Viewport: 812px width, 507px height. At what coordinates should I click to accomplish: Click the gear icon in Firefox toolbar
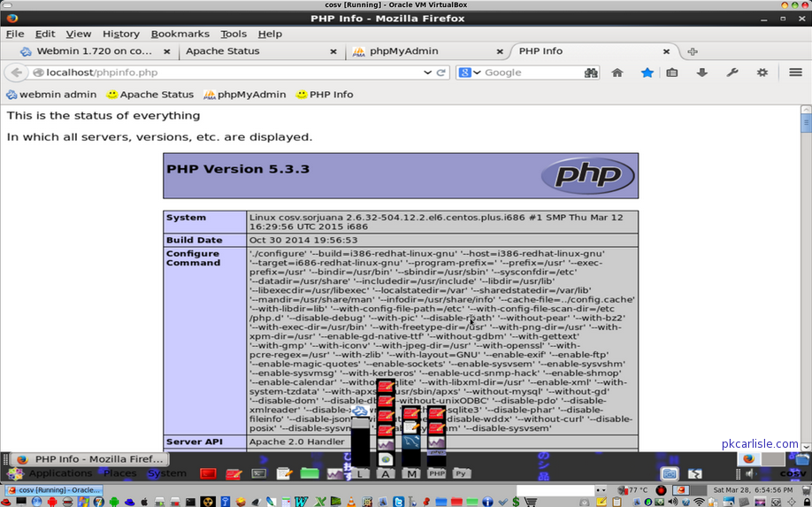point(762,73)
